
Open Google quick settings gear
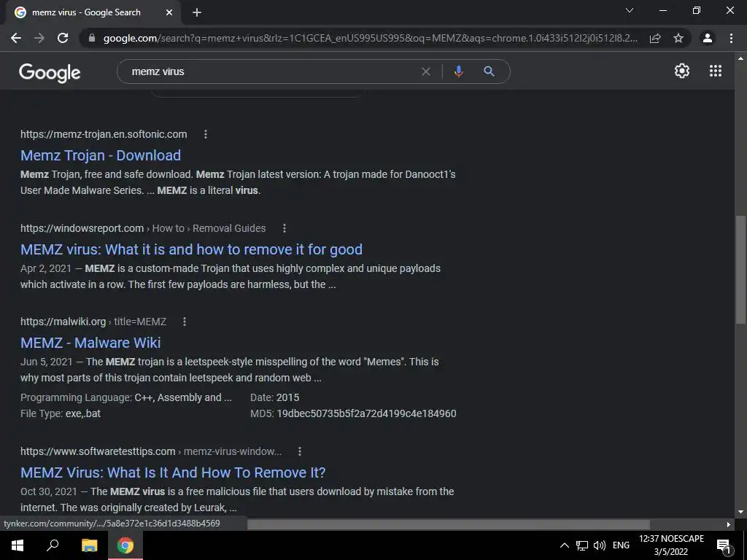[x=682, y=71]
